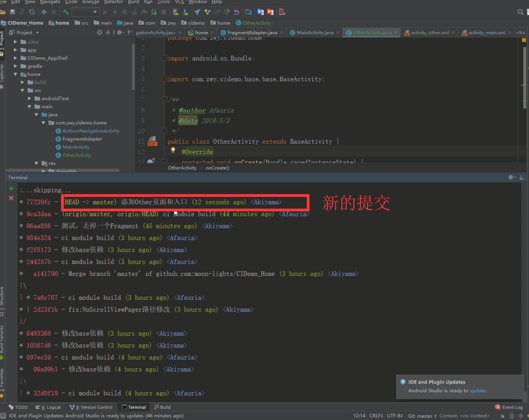Click the green hammer Make Project icon
Viewport: 529px width, 420px height.
pyautogui.click(x=65, y=12)
